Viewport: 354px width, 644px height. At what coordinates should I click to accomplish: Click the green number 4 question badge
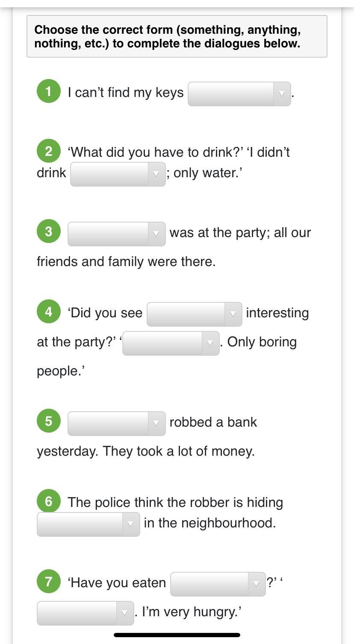[49, 312]
